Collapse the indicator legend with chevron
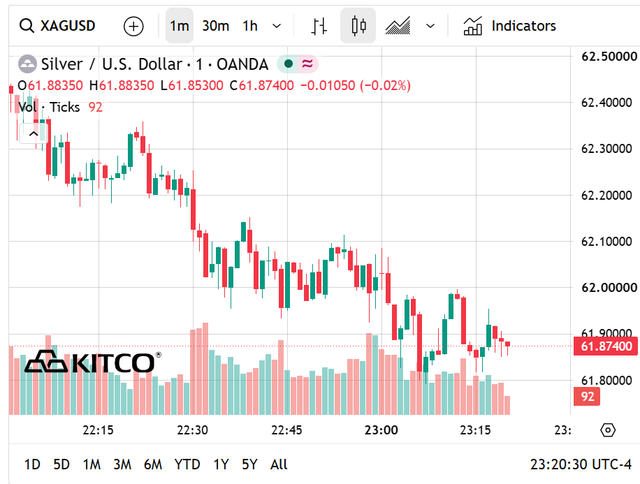Image resolution: width=640 pixels, height=484 pixels. coord(33,133)
